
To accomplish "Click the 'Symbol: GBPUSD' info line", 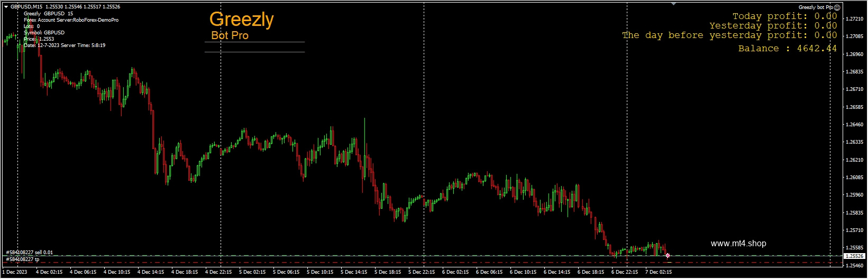I will point(44,33).
